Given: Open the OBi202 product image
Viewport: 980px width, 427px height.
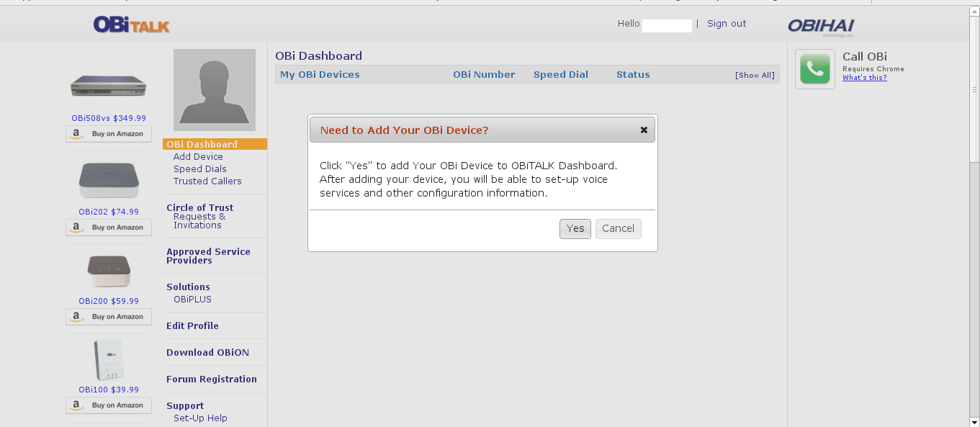Looking at the screenshot, I should 109,180.
